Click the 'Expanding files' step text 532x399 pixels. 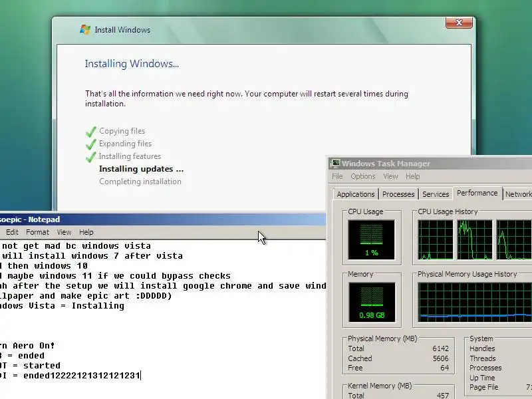click(x=125, y=144)
